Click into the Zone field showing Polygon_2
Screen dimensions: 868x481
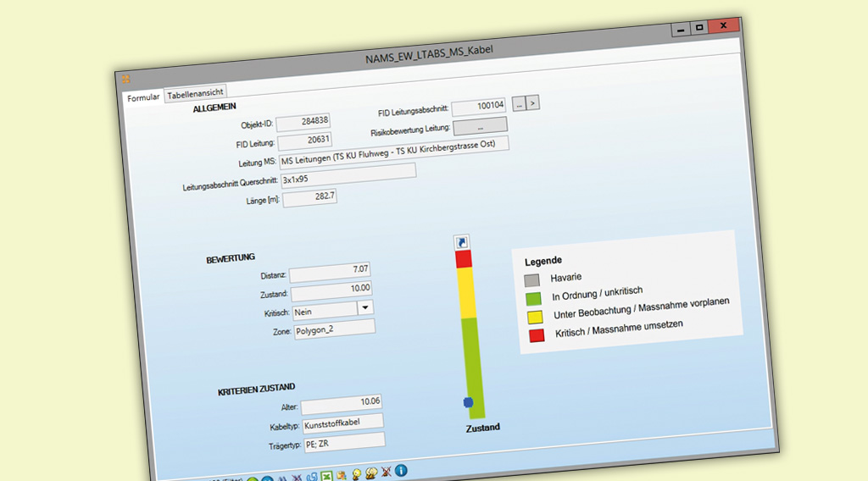pyautogui.click(x=333, y=329)
